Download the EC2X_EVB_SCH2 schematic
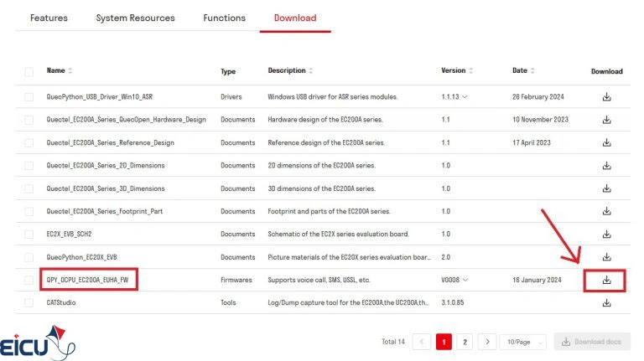The image size is (644, 361). pos(606,235)
